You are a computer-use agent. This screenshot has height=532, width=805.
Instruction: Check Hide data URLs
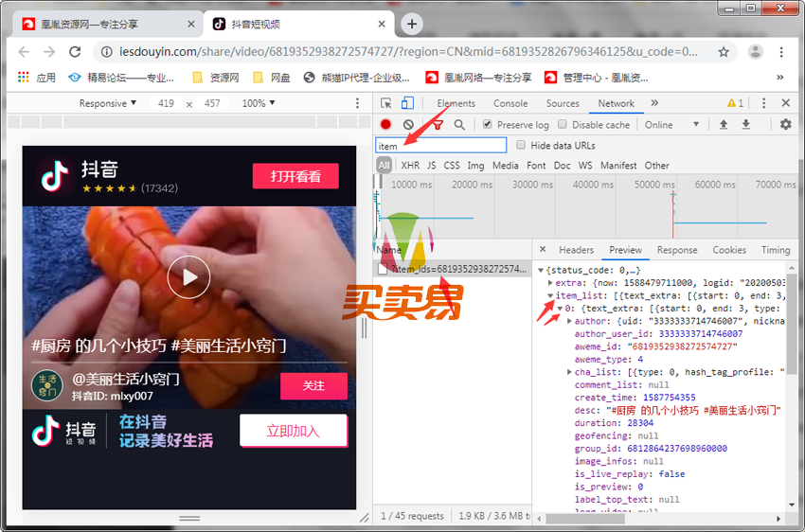(521, 145)
